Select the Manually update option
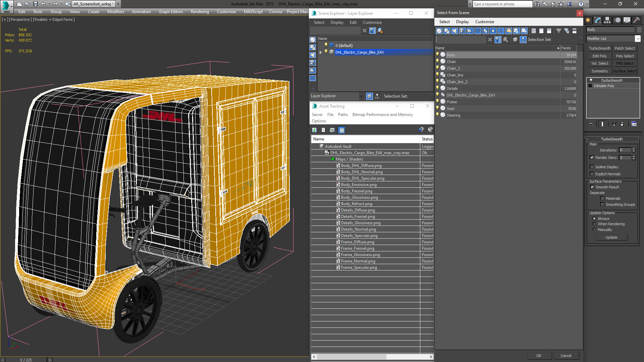Viewport: 644px width, 362px height. (x=594, y=230)
